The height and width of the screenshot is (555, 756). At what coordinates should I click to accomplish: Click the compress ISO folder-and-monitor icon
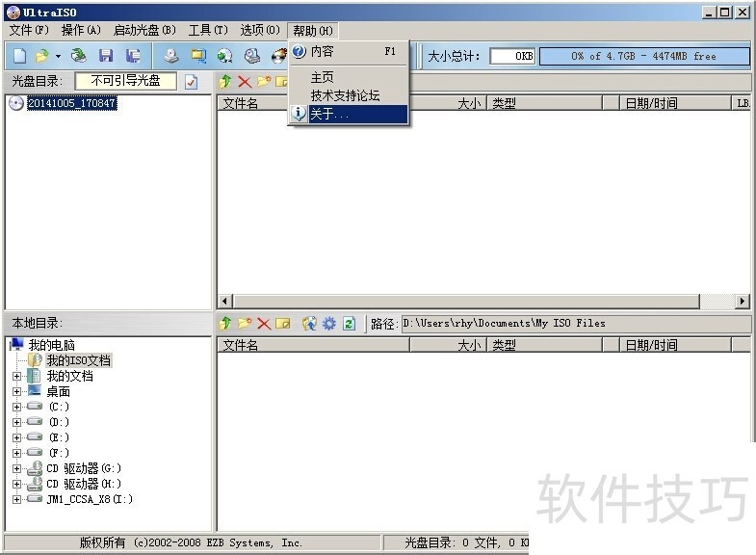point(198,56)
